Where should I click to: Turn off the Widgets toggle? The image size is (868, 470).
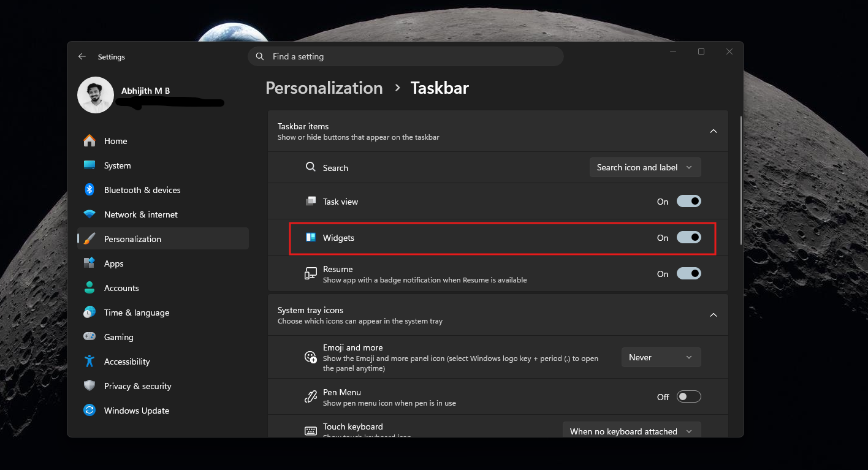click(689, 238)
